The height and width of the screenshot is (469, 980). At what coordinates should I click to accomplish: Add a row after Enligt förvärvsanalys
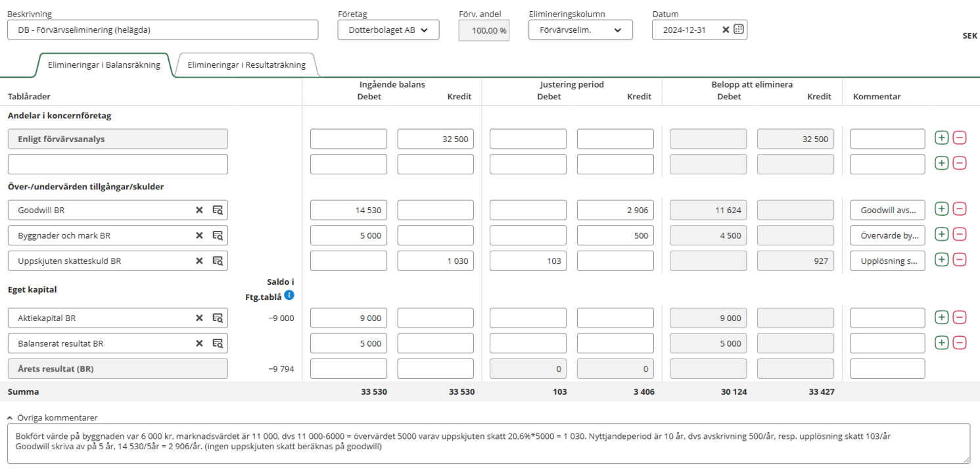[x=941, y=138]
